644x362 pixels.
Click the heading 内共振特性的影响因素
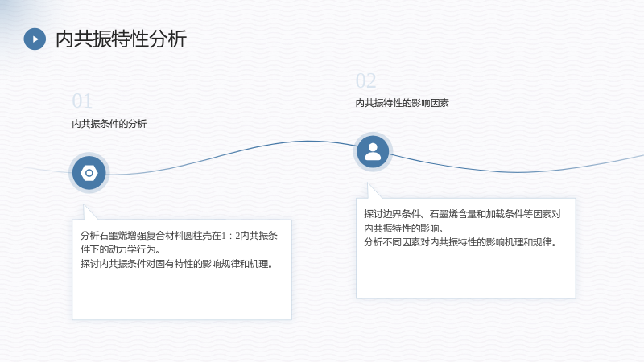tap(402, 103)
